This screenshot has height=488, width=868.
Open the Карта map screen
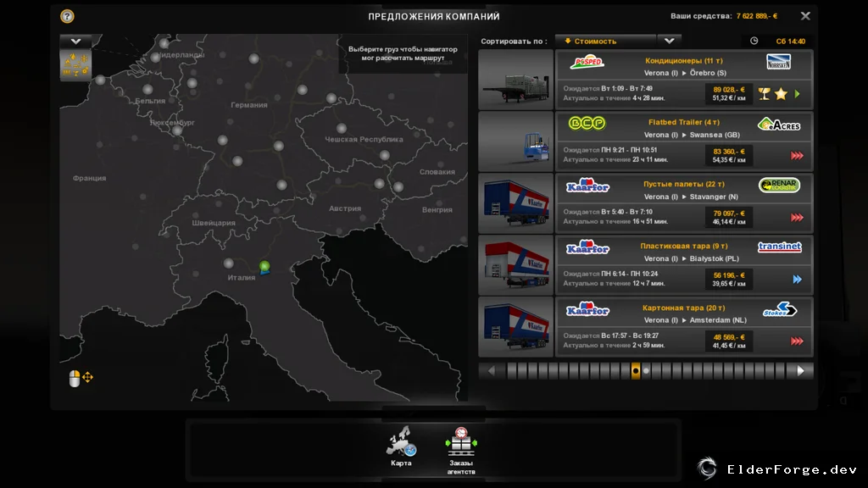401,446
